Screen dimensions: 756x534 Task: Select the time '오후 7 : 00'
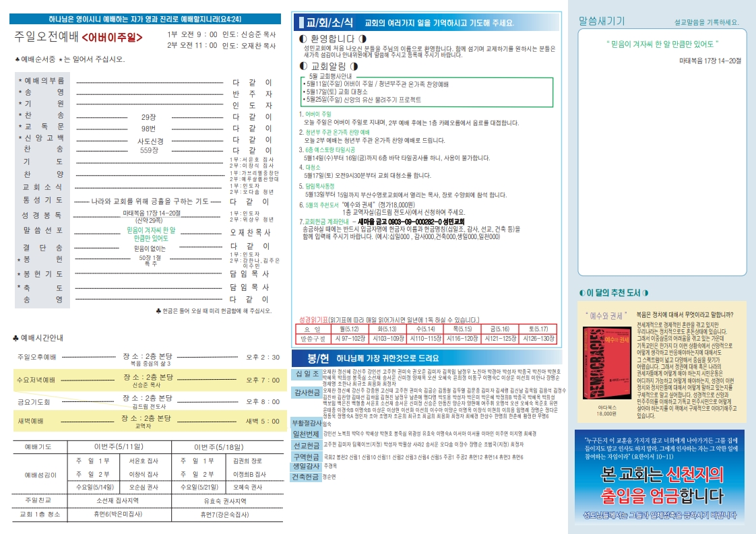(263, 380)
